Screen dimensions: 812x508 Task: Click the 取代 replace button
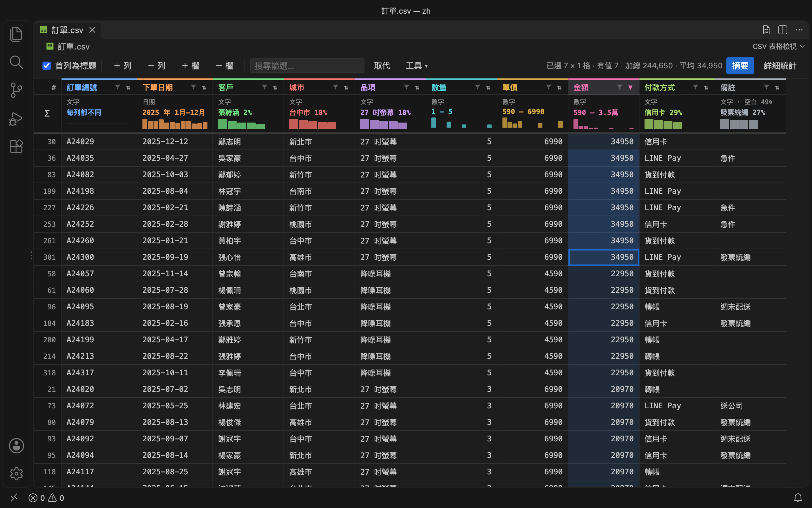382,65
